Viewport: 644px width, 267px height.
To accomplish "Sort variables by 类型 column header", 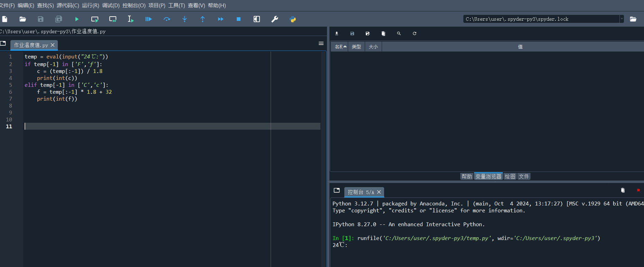I will coord(356,47).
